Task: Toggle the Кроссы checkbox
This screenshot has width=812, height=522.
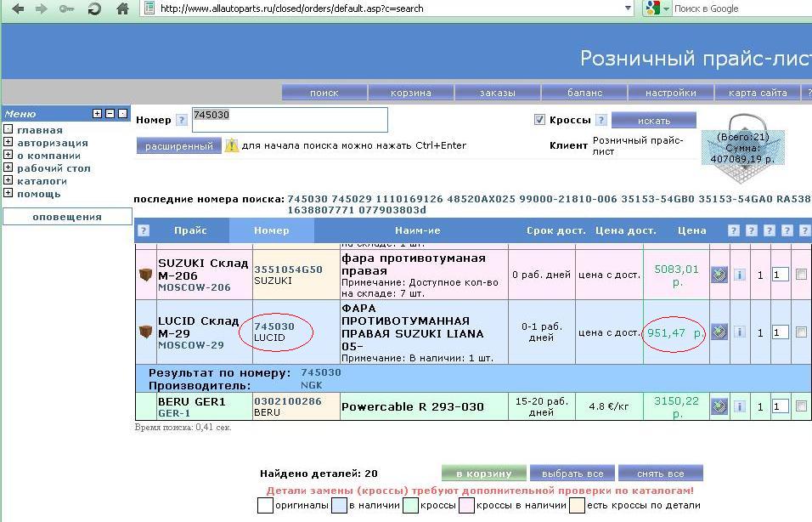Action: coord(539,120)
